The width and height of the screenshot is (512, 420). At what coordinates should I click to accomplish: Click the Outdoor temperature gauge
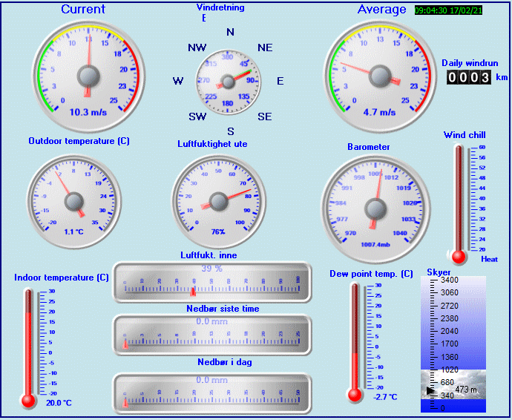(x=74, y=199)
